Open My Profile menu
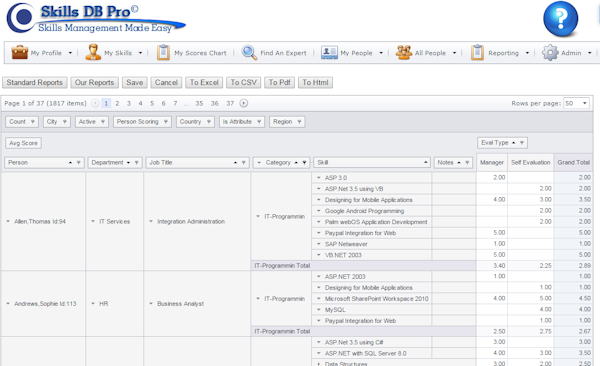600x366 pixels. coord(46,53)
